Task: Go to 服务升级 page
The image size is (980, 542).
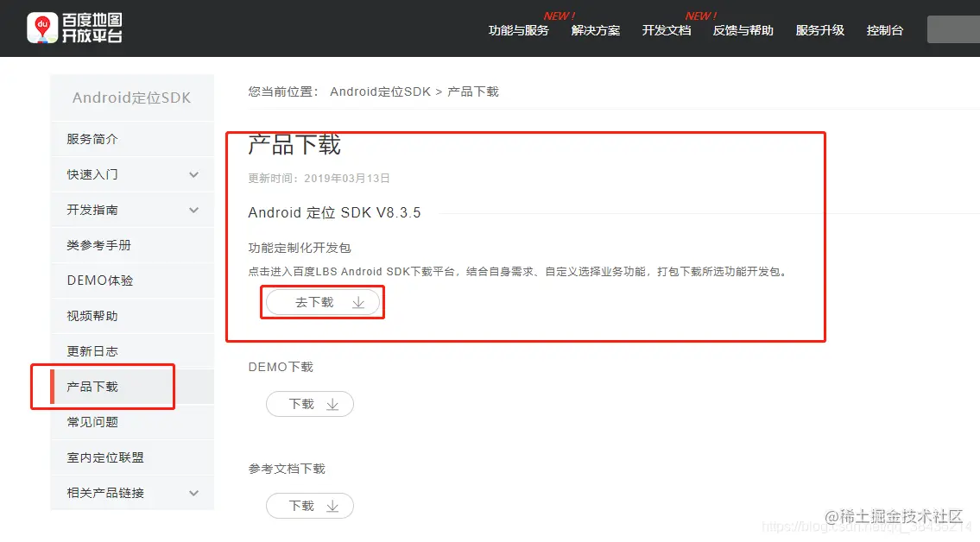Action: 819,30
